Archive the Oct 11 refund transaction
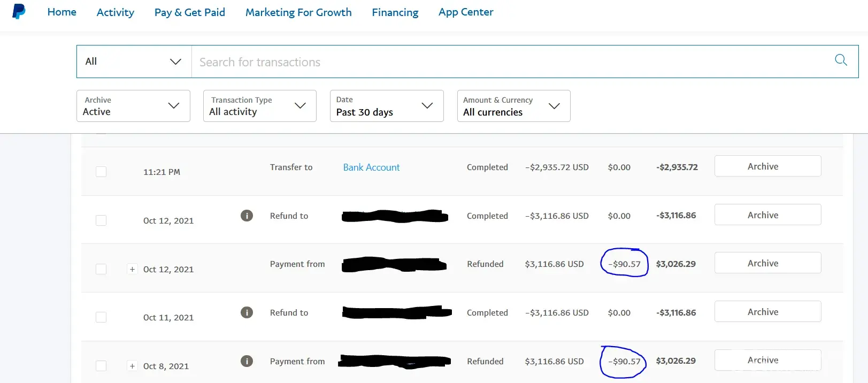The width and height of the screenshot is (868, 383). (767, 312)
